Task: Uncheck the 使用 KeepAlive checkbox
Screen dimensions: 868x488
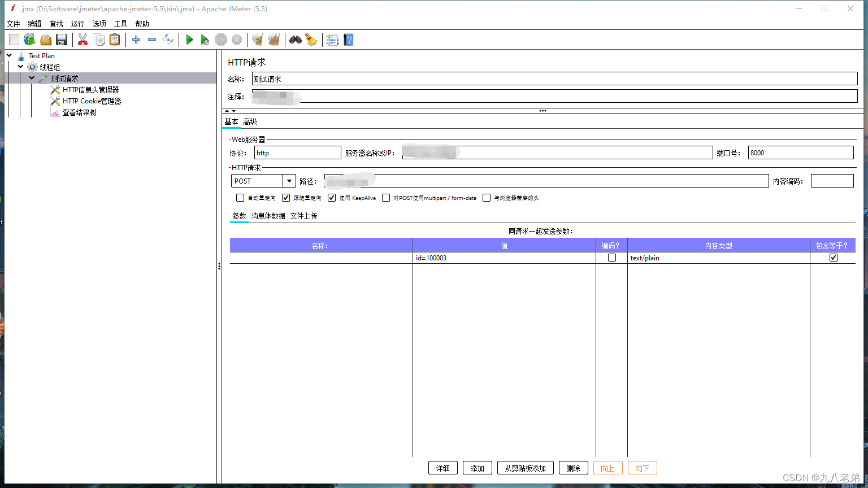Action: click(332, 198)
